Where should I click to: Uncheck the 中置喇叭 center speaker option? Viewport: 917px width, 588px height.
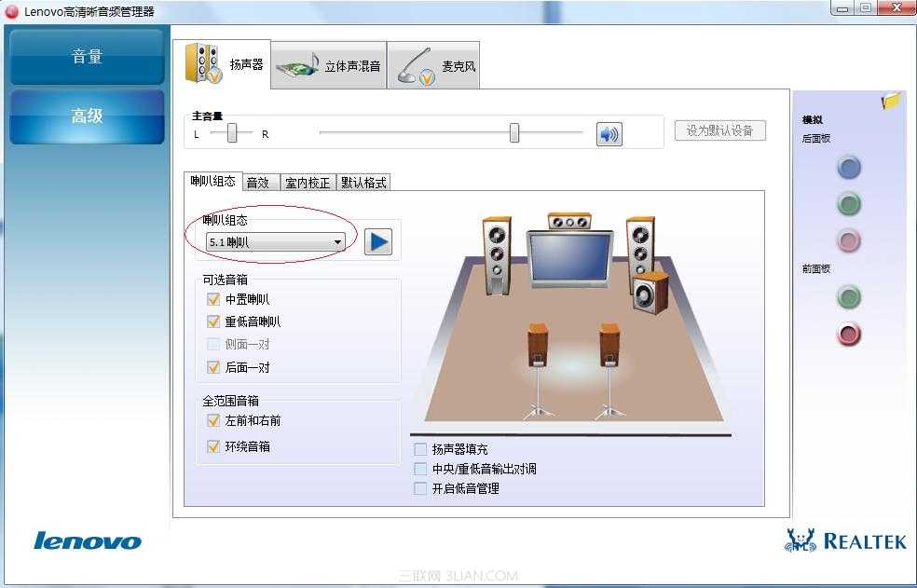click(212, 299)
